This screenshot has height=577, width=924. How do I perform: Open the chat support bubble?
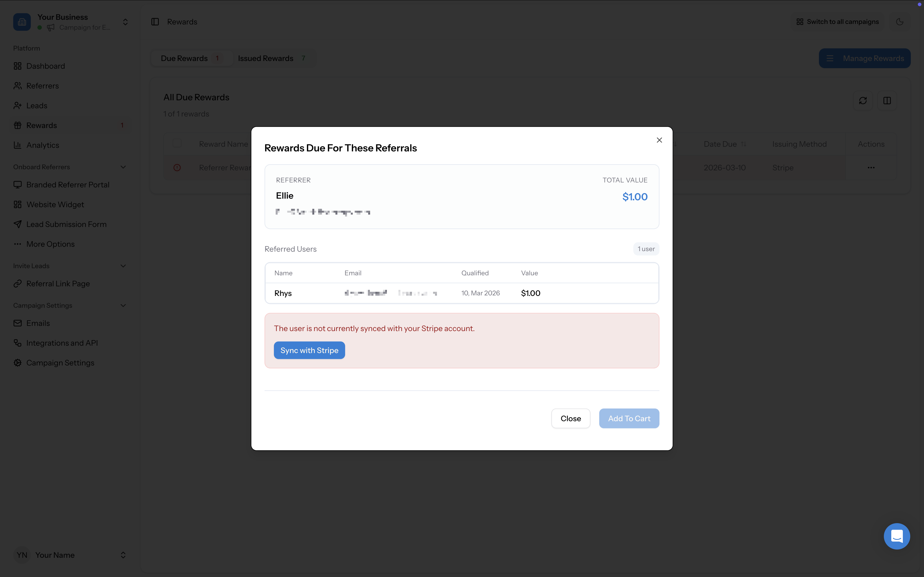[x=896, y=536]
